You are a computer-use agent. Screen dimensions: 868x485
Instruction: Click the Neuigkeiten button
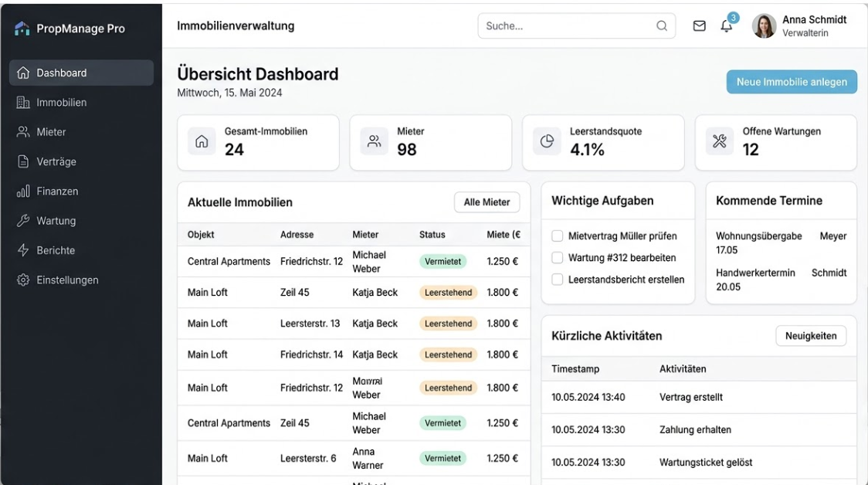(811, 336)
